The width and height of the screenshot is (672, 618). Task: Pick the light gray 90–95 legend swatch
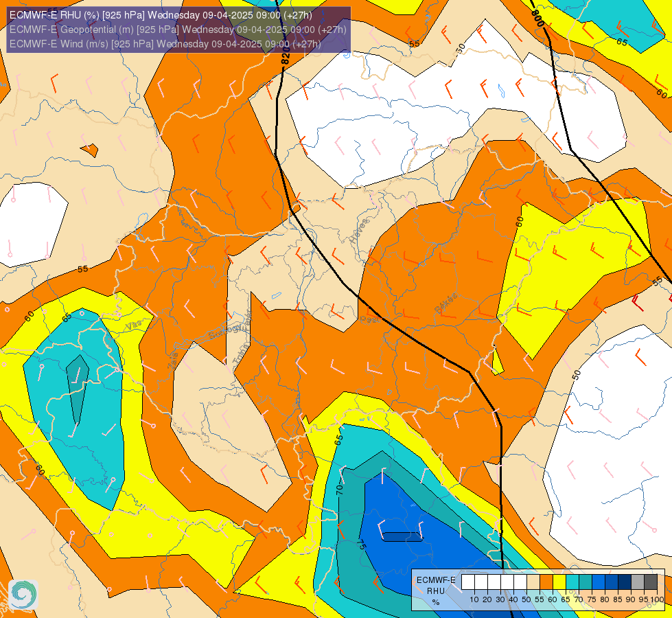click(x=638, y=582)
